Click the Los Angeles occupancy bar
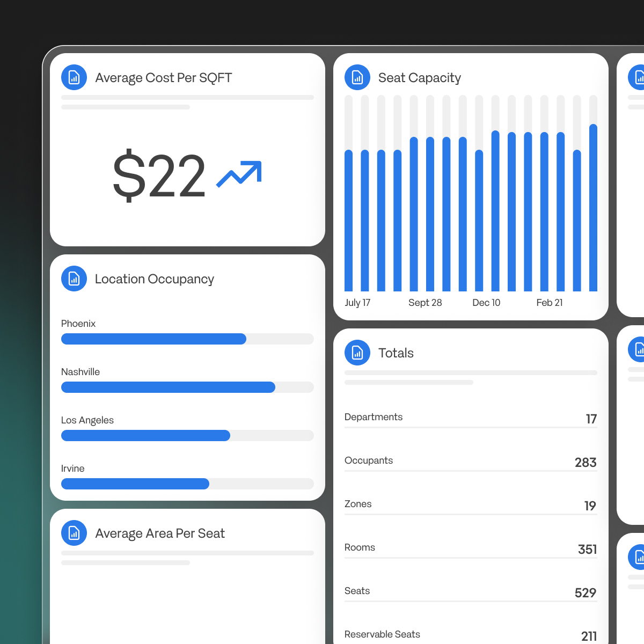644x644 pixels. 187,435
